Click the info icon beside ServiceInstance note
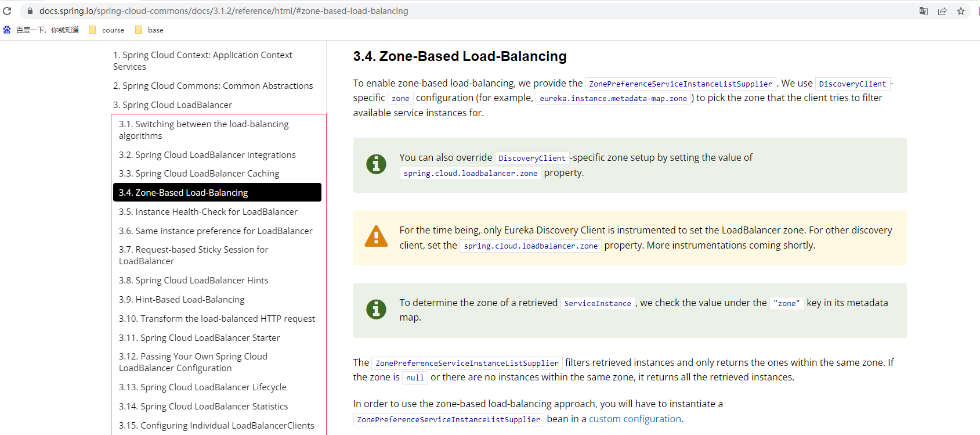980x435 pixels. click(x=376, y=310)
